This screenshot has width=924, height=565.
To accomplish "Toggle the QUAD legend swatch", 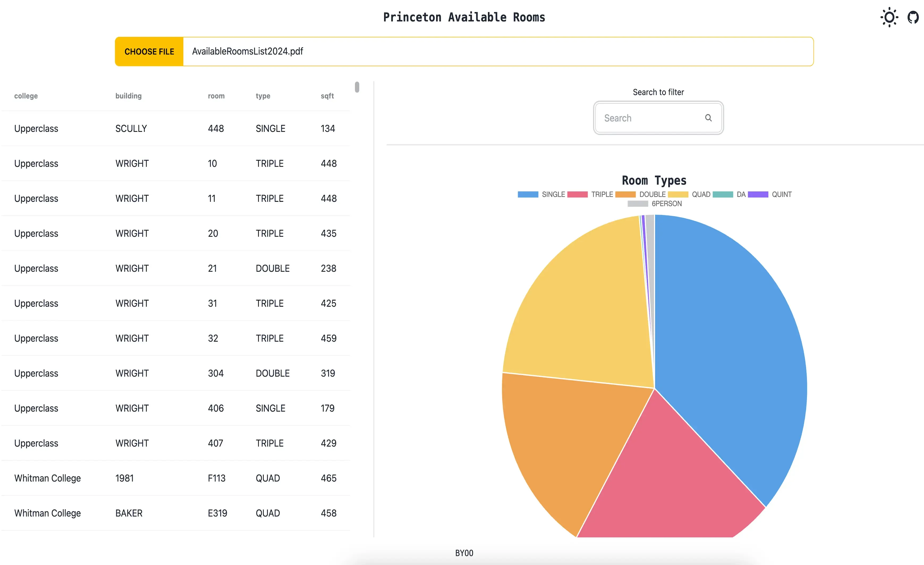I will click(x=678, y=194).
